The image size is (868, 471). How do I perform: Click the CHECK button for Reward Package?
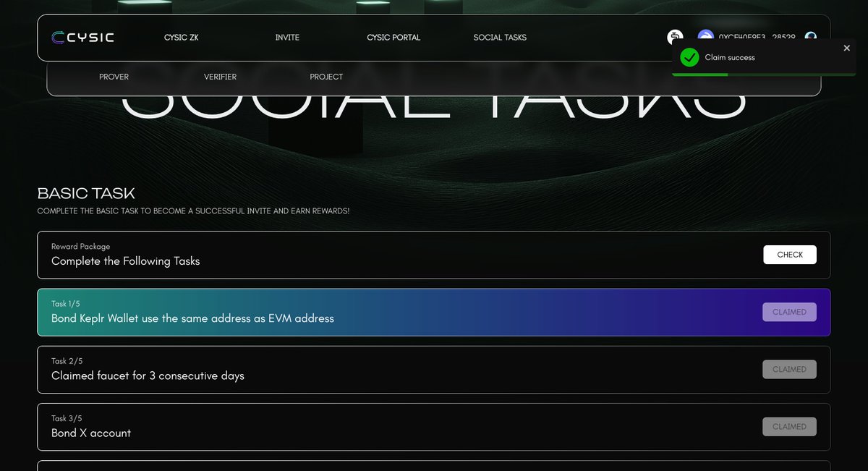790,255
